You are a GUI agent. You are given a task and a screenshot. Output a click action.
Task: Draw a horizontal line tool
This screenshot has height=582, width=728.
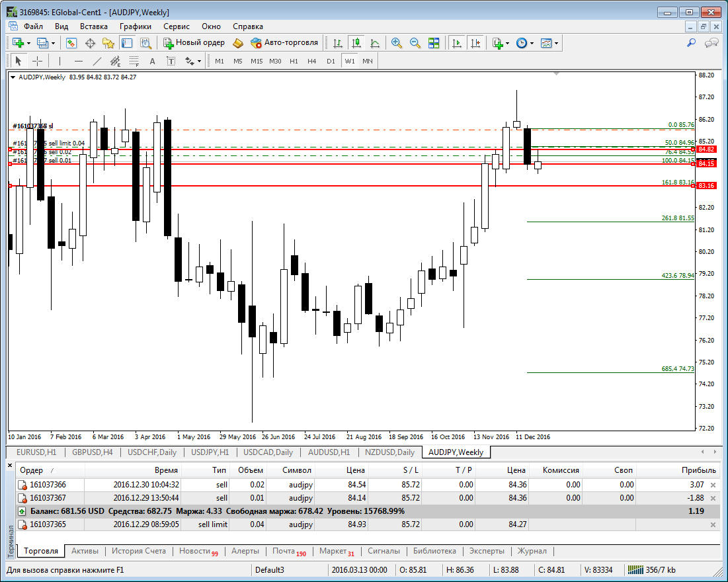(x=79, y=62)
